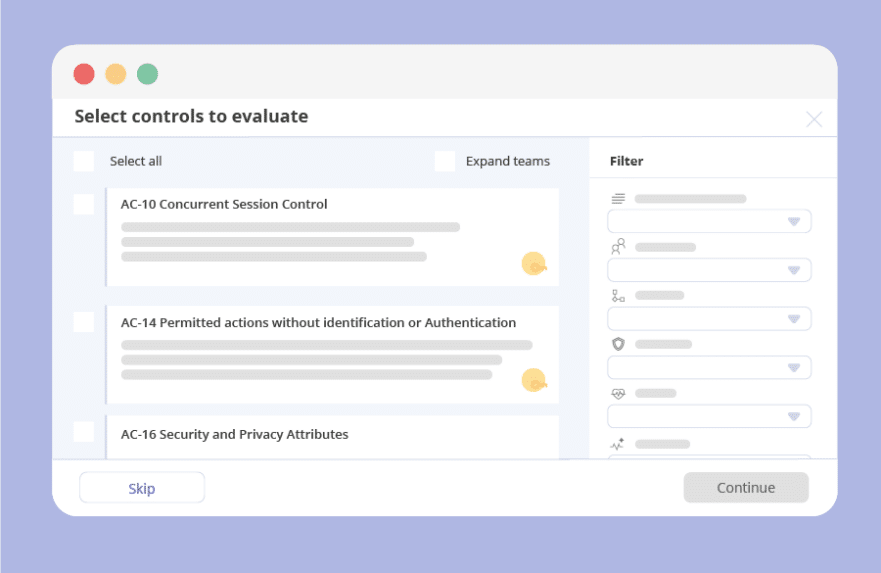This screenshot has width=881, height=573.
Task: Click the list lines filter icon
Action: point(618,199)
